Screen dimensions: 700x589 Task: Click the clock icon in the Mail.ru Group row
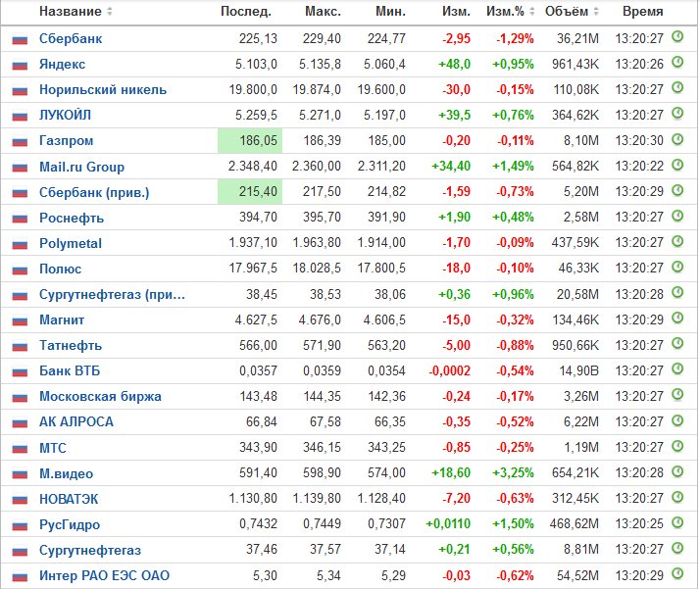[677, 165]
